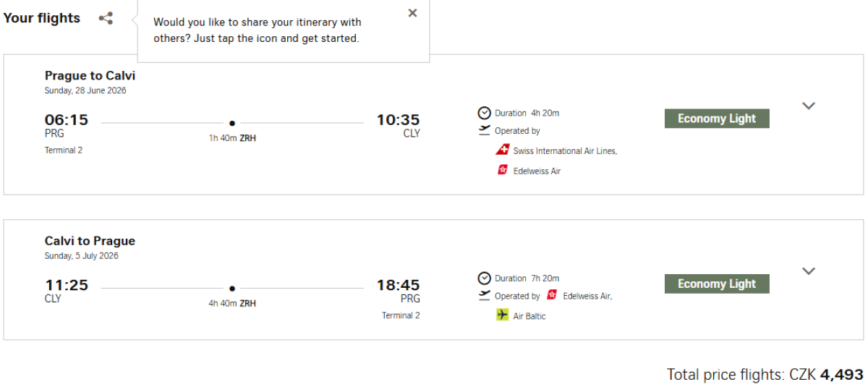Click return ZRH stopover dot marker
The height and width of the screenshot is (387, 868).
pos(232,289)
